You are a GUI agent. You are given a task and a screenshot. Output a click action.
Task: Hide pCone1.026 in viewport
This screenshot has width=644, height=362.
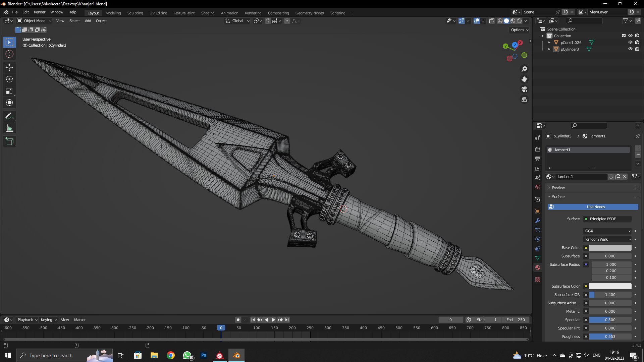(x=630, y=42)
